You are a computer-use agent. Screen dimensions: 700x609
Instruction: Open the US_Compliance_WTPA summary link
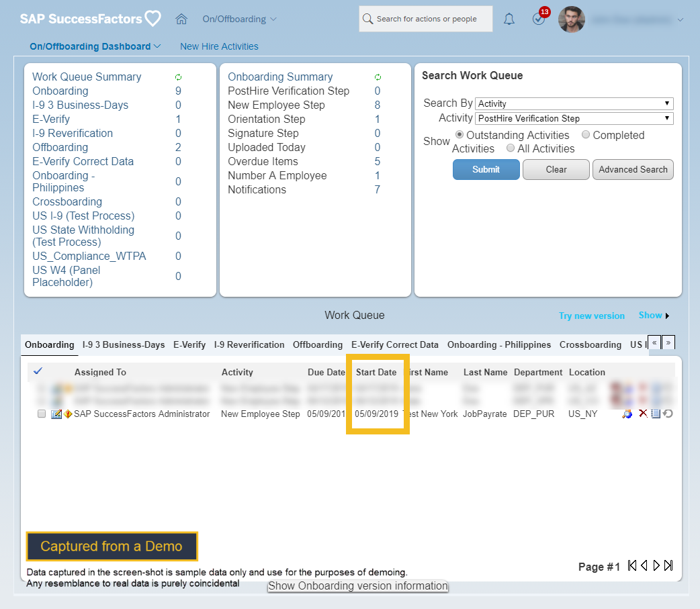(x=89, y=256)
